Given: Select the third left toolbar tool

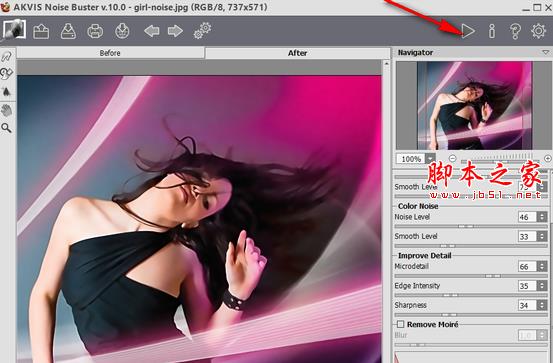Looking at the screenshot, I should click(6, 92).
